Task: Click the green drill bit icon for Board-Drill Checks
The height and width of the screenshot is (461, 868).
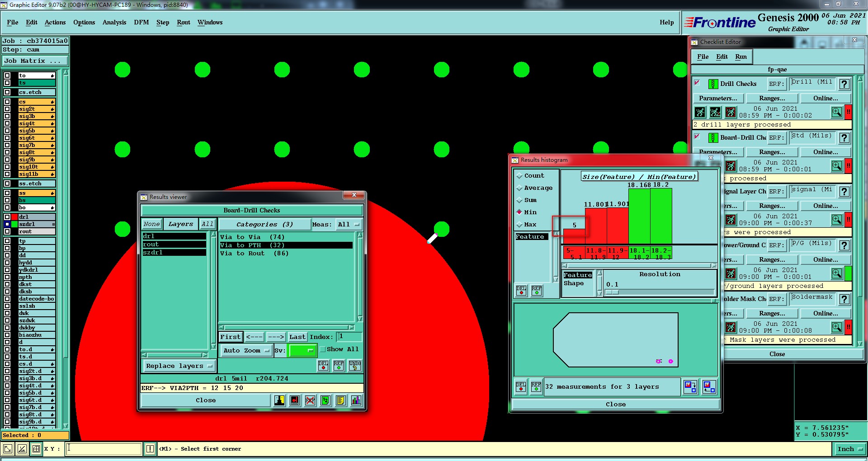Action: (713, 138)
